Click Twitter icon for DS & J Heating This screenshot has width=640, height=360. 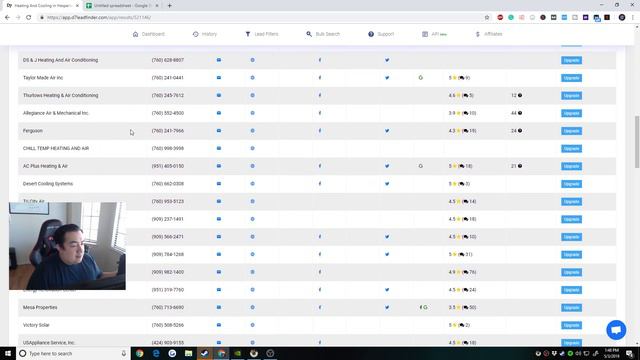387,60
